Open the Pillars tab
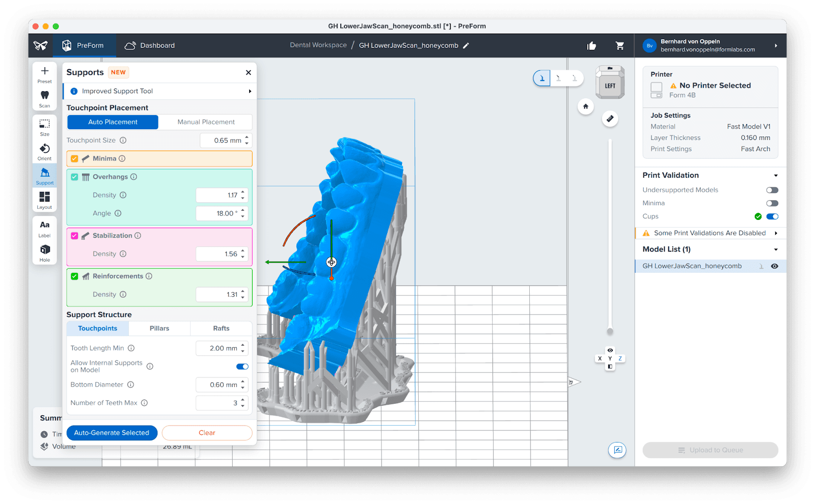 pos(159,328)
